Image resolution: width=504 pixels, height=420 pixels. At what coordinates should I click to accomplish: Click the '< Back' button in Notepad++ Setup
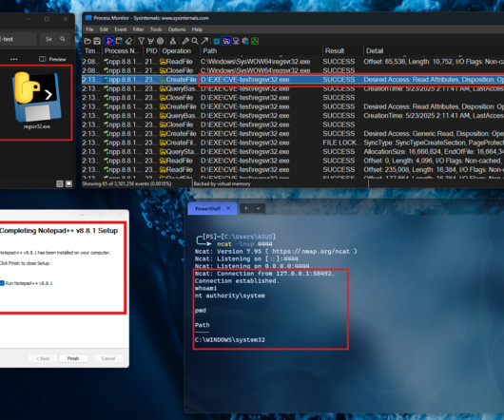pos(43,358)
